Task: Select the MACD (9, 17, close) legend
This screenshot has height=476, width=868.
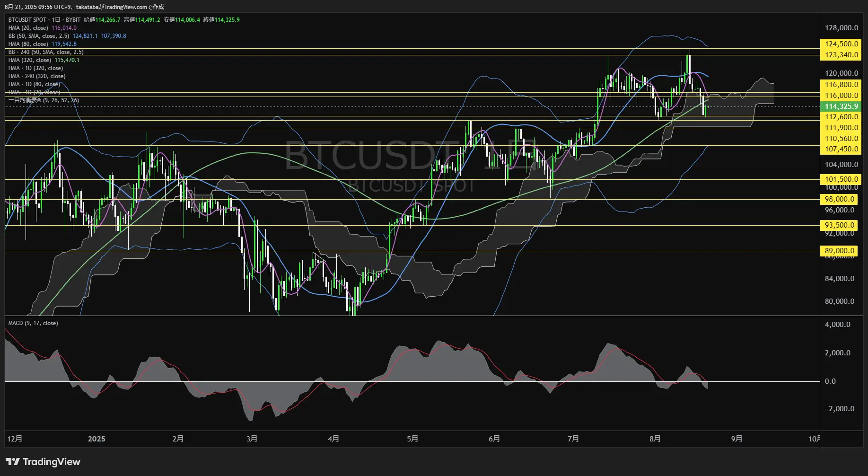Action: (33, 323)
